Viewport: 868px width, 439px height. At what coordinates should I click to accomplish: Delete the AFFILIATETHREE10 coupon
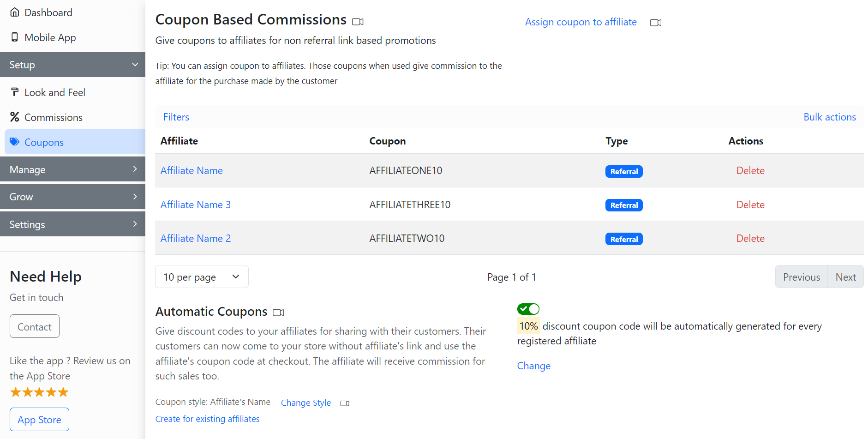(x=750, y=205)
